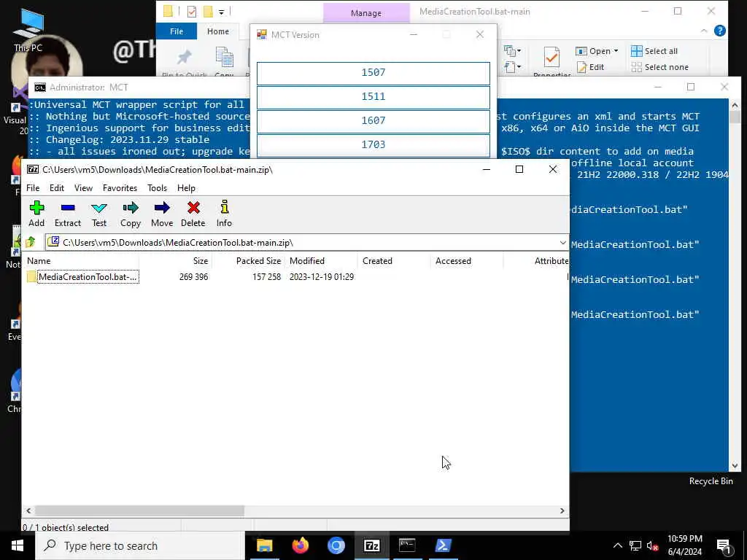Open the quick access toolbar dropdown arrow
Image resolution: width=747 pixels, height=560 pixels.
[222, 12]
